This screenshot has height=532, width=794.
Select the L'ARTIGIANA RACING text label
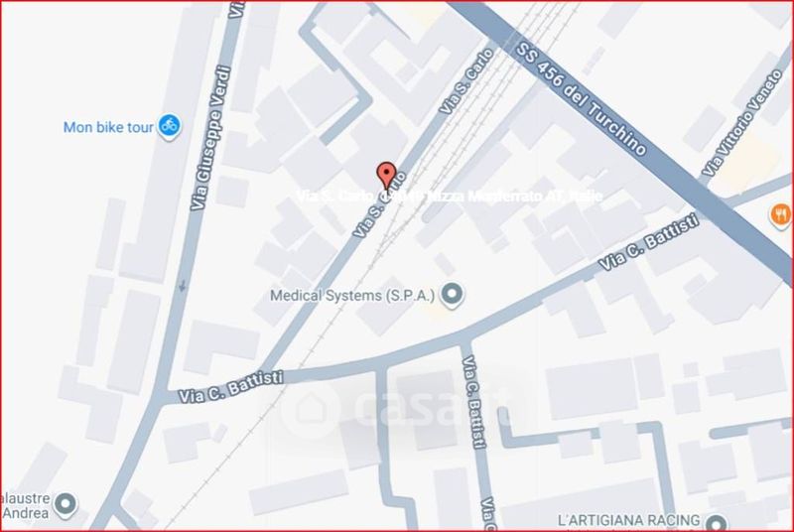point(628,521)
